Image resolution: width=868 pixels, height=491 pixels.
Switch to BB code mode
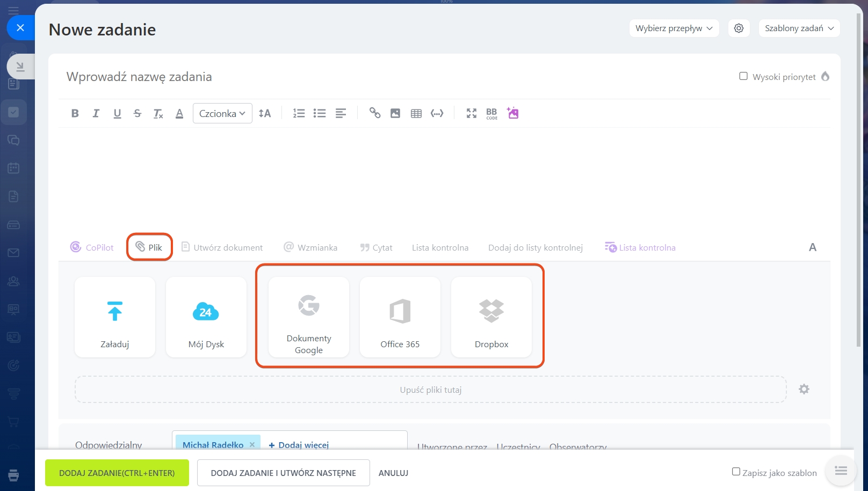[492, 114]
